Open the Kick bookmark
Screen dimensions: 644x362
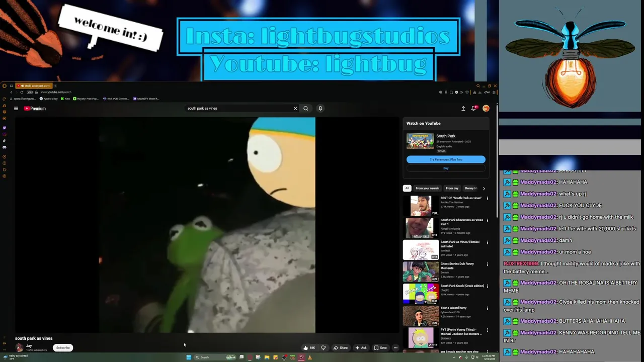pos(65,99)
